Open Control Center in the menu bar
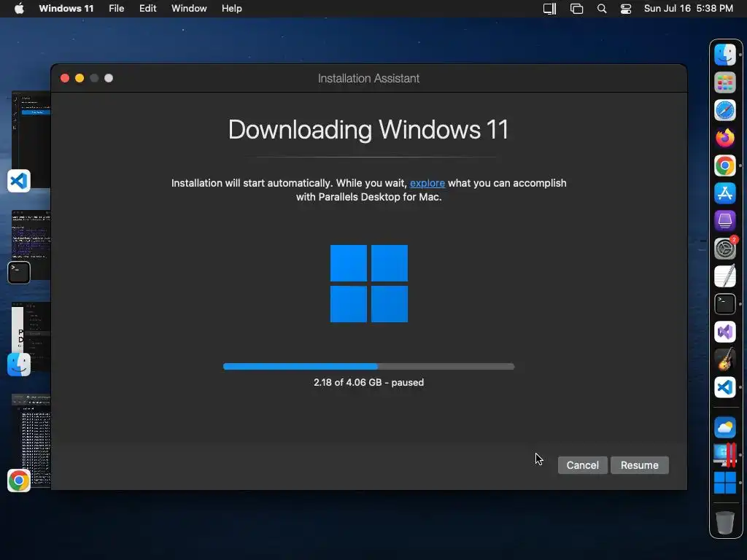 [625, 9]
